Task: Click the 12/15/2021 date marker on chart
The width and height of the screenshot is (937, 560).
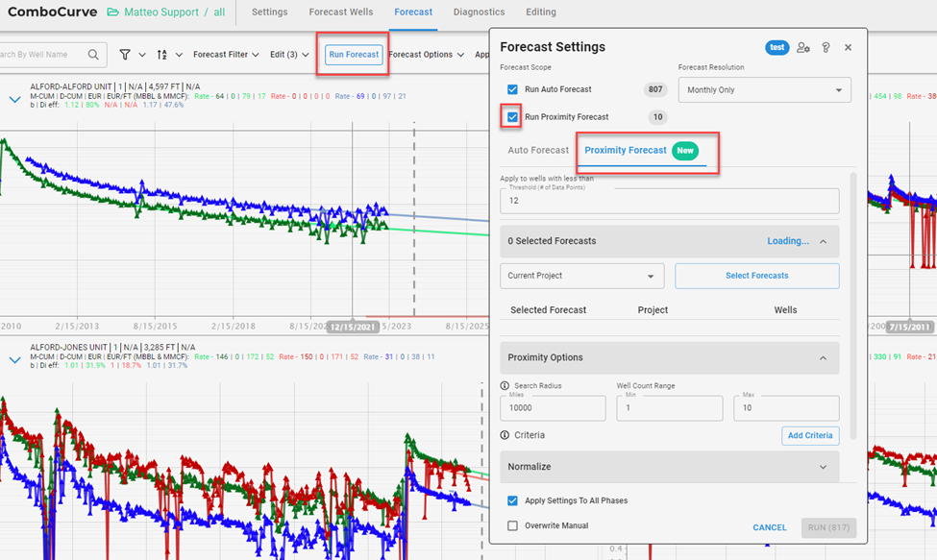Action: (353, 328)
